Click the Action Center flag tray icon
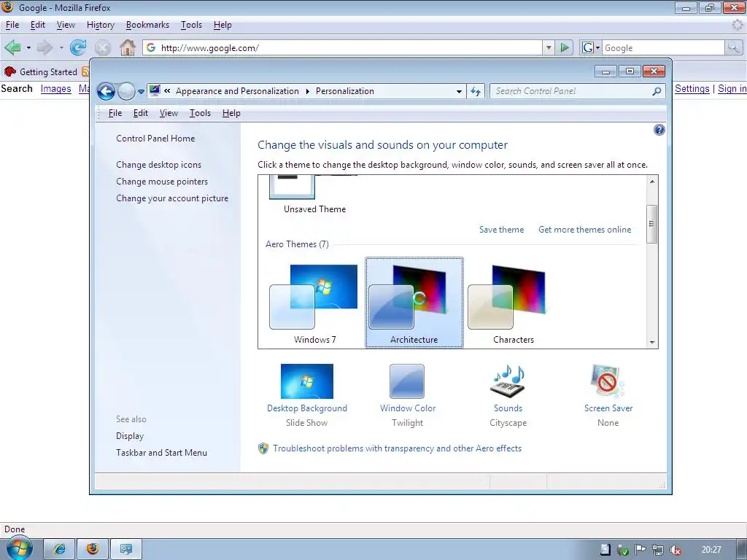This screenshot has height=560, width=747. tap(640, 550)
